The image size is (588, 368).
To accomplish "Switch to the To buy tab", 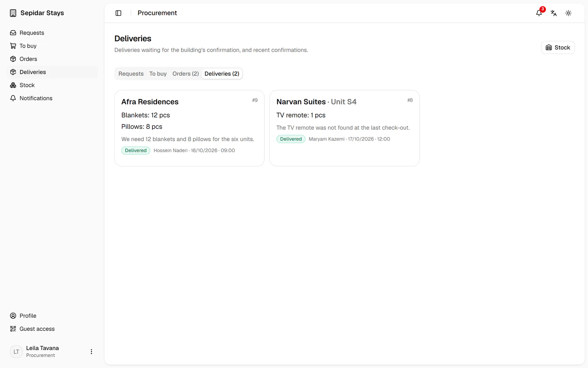I will click(x=158, y=74).
